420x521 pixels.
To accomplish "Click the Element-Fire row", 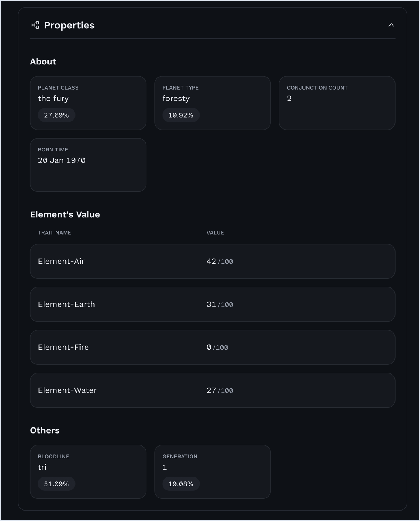I will (213, 347).
